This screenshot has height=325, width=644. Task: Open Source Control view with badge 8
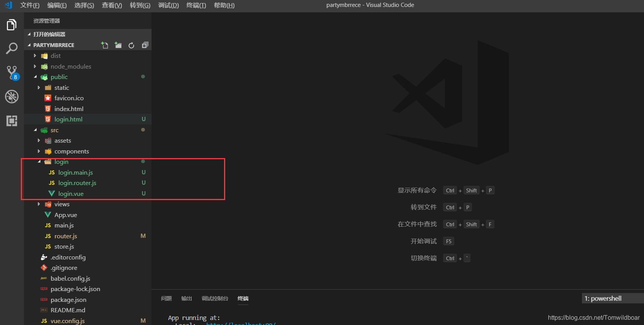pyautogui.click(x=12, y=73)
